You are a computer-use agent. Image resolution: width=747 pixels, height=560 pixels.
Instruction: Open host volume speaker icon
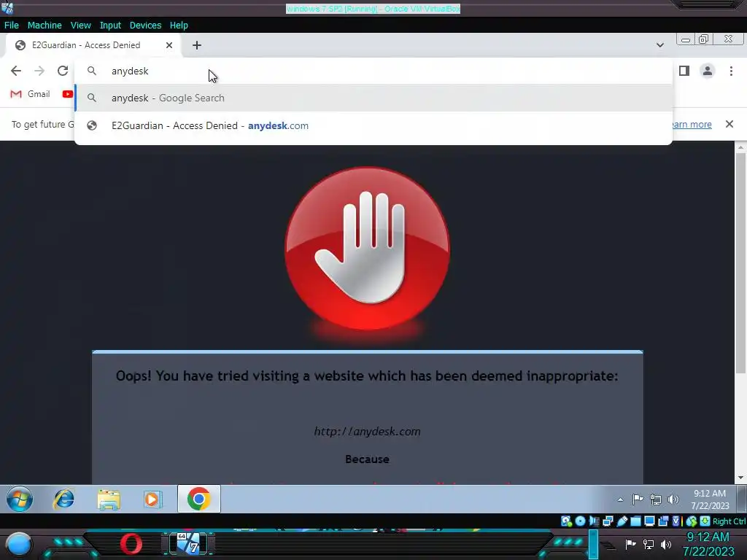pos(666,544)
